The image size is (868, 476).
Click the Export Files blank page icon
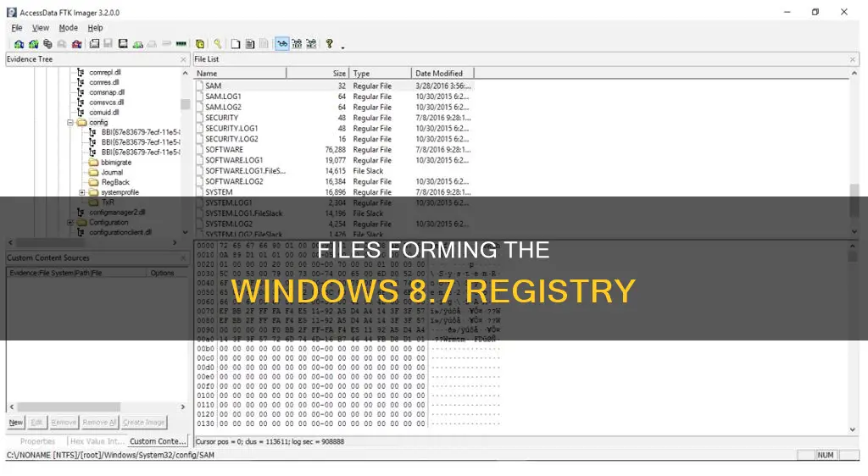tap(236, 44)
